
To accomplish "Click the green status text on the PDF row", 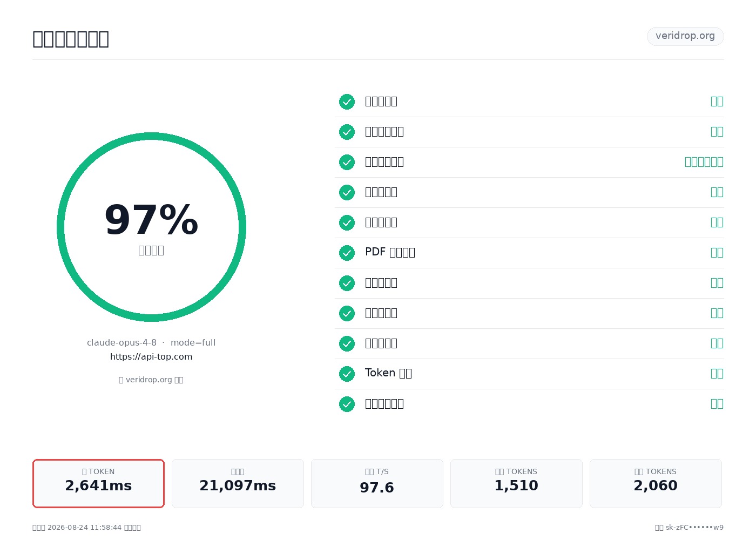I will click(x=717, y=252).
